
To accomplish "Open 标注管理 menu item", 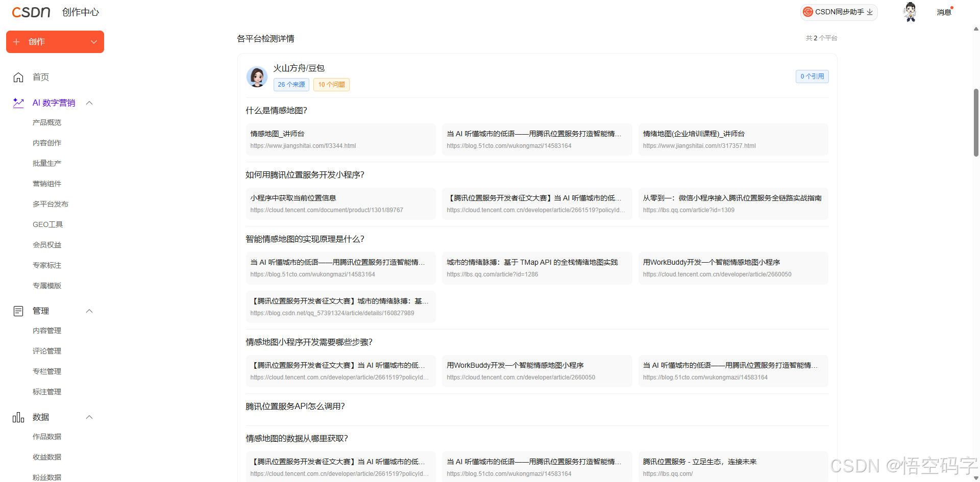I will [47, 392].
